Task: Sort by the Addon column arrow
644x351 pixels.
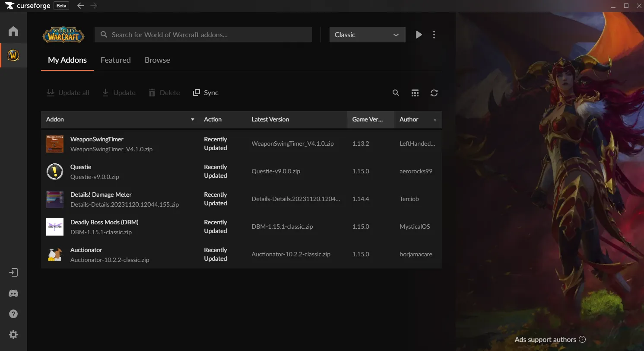Action: (193, 119)
